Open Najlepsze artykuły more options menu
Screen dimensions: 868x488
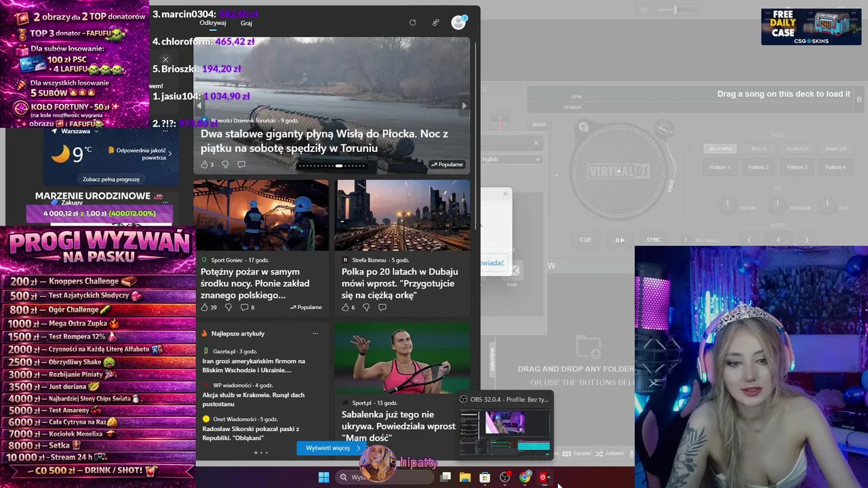(x=315, y=333)
